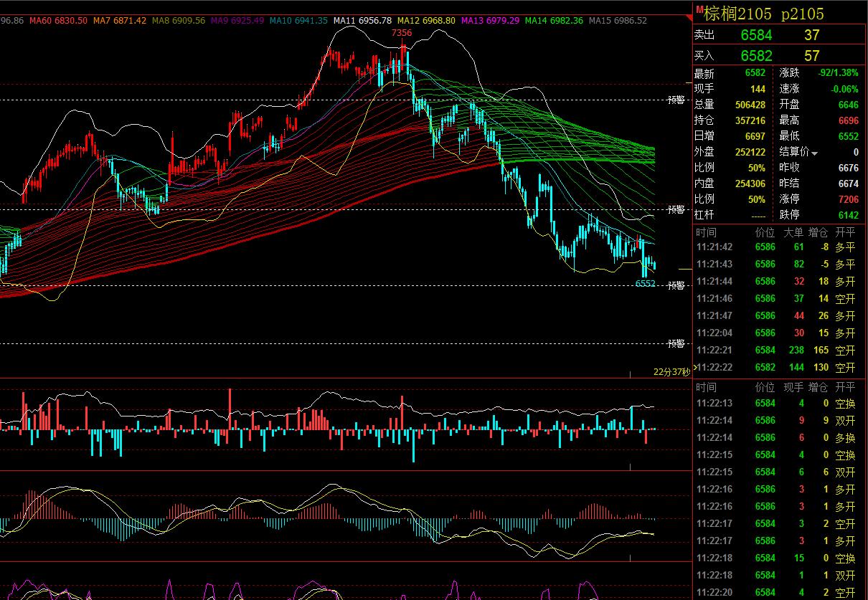Select the 11:22:22 row with volume 144
Screen dimensions: 868x600
[780, 367]
